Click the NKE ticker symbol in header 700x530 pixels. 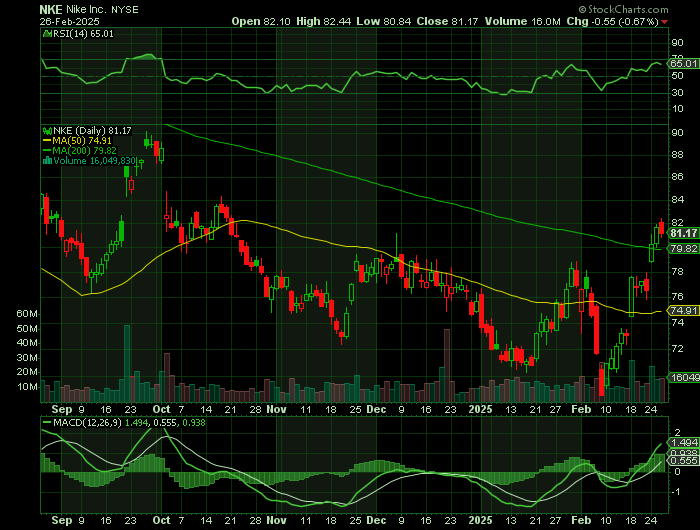[x=50, y=9]
